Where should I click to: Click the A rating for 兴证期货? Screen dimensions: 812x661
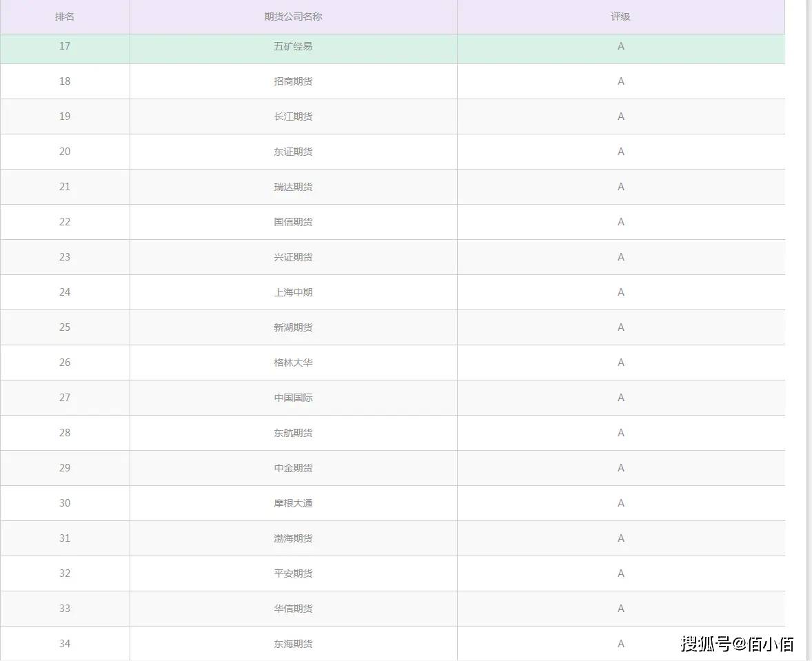(621, 257)
